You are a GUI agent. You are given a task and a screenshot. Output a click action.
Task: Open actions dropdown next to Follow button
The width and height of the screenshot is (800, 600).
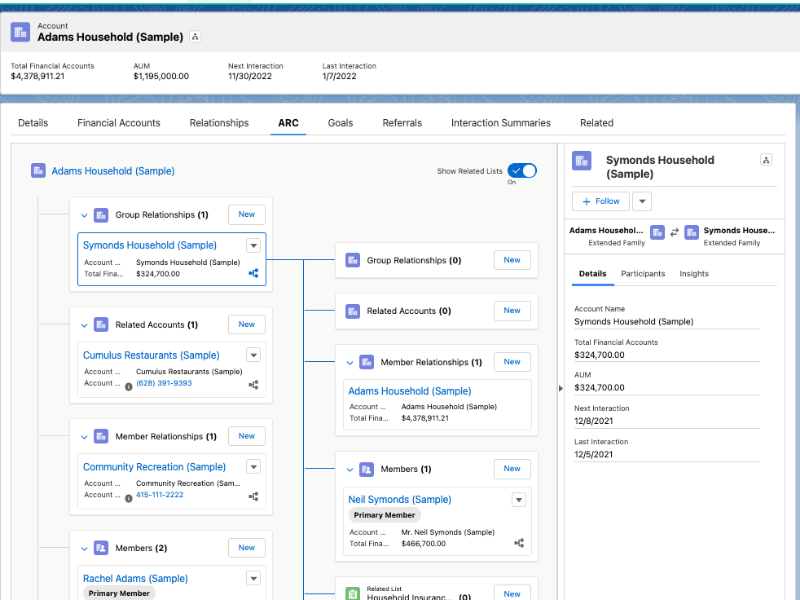pos(642,201)
